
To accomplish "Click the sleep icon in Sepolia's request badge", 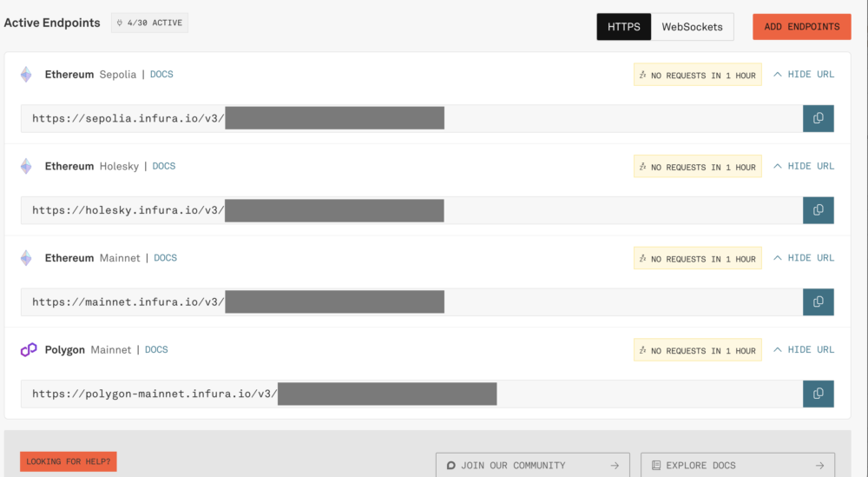I will tap(642, 75).
